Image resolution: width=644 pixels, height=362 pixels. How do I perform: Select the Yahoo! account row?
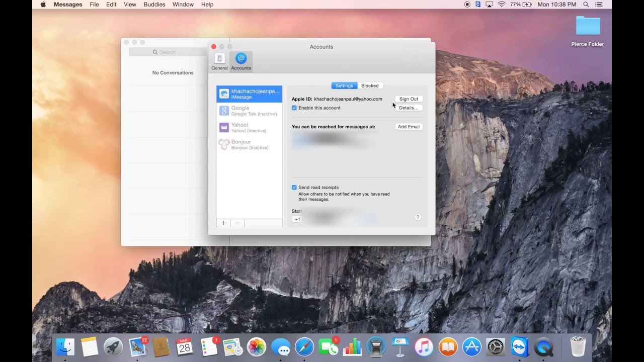pos(249,128)
